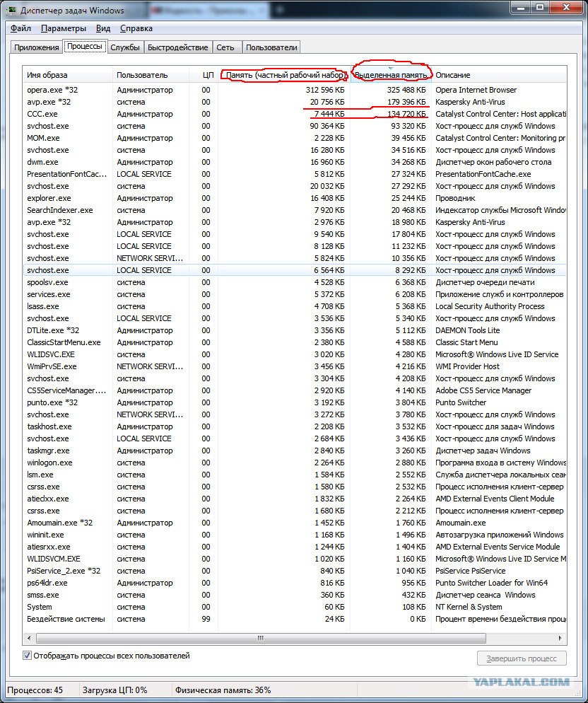Open the Параметры menu
The image size is (588, 703).
[63, 28]
